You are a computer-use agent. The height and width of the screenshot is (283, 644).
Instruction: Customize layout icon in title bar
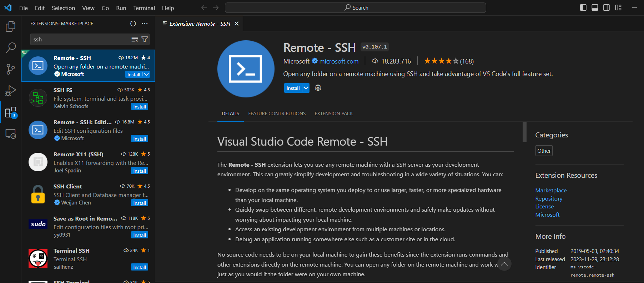(618, 7)
